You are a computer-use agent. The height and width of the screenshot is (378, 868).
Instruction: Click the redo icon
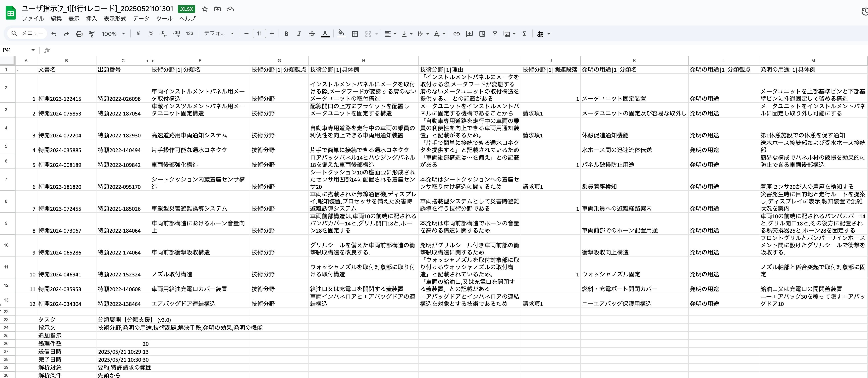pyautogui.click(x=66, y=34)
